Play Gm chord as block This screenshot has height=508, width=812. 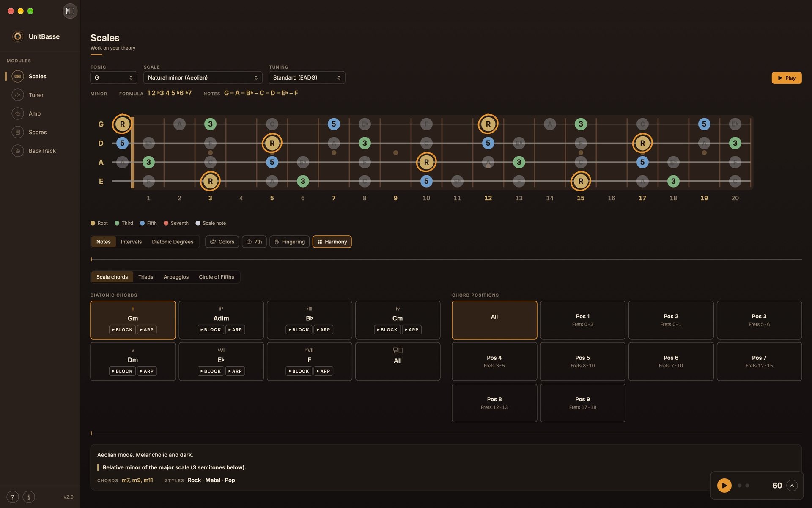point(122,330)
